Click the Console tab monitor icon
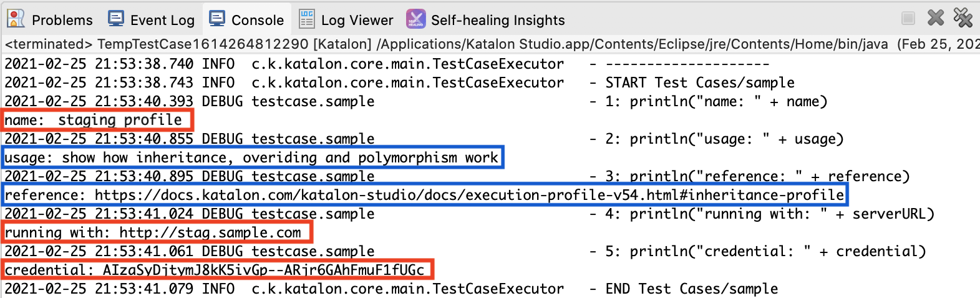The height and width of the screenshot is (298, 980). [x=217, y=19]
